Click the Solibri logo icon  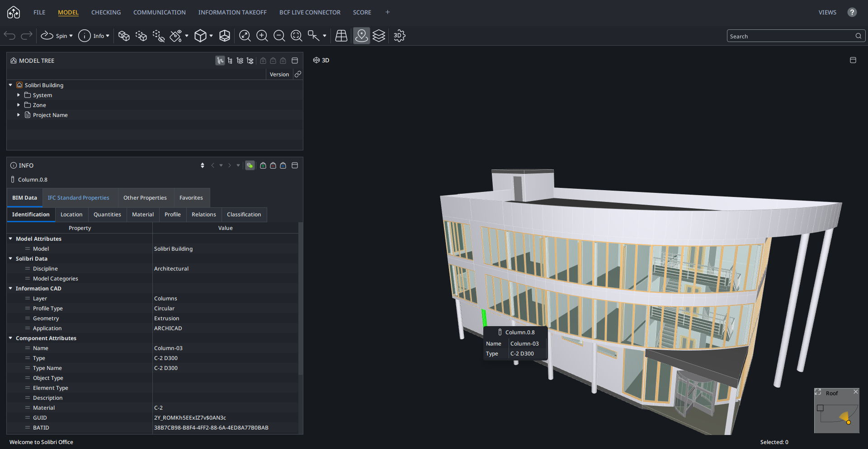click(x=14, y=12)
